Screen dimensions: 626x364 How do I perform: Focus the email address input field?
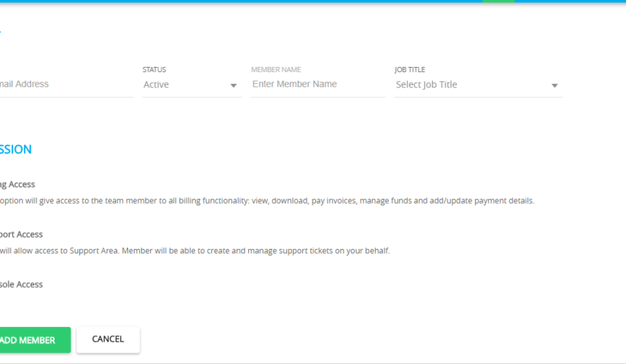(x=66, y=84)
